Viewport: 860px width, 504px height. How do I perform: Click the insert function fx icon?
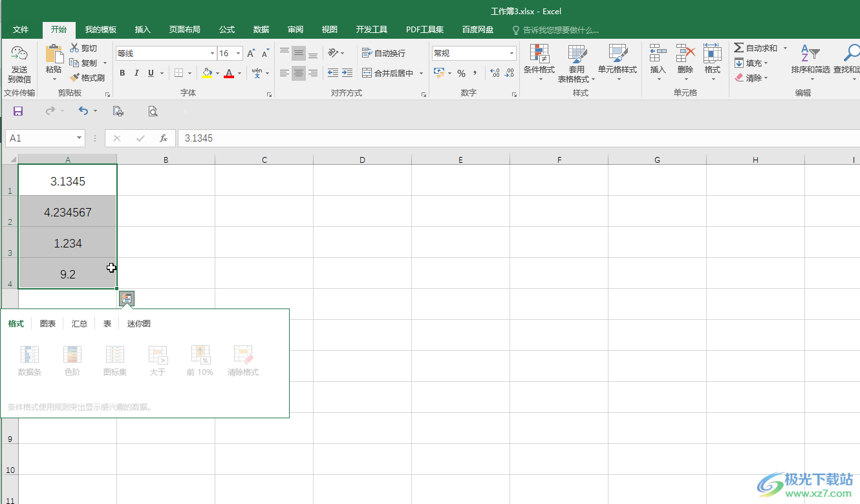[x=164, y=138]
